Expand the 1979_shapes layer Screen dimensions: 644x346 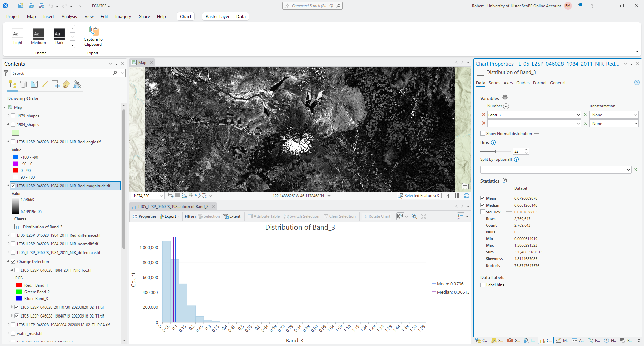[x=9, y=116]
